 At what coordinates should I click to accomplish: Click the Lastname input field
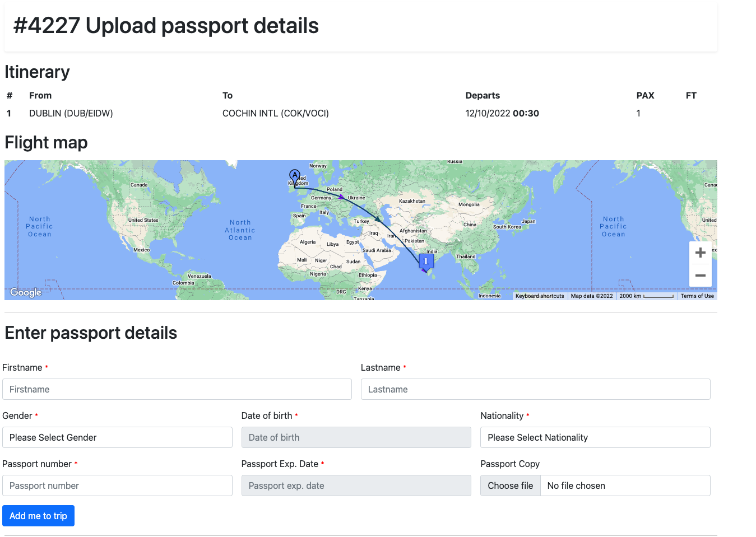535,389
